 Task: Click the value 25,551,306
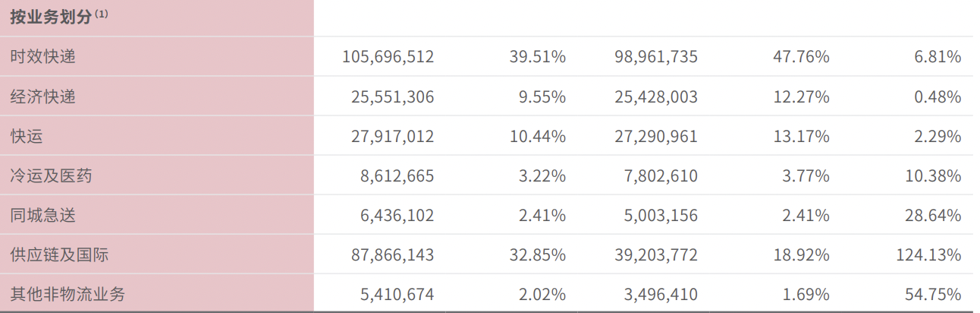tap(393, 96)
